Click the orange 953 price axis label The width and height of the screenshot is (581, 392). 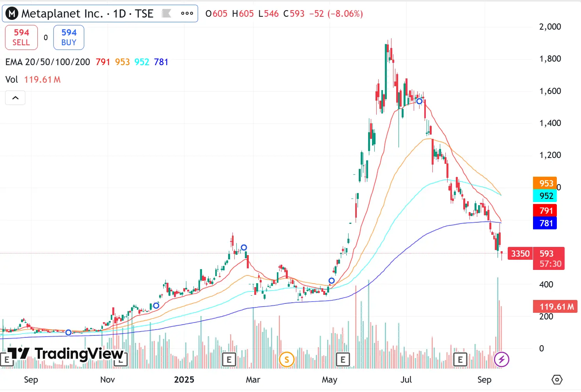pyautogui.click(x=545, y=183)
